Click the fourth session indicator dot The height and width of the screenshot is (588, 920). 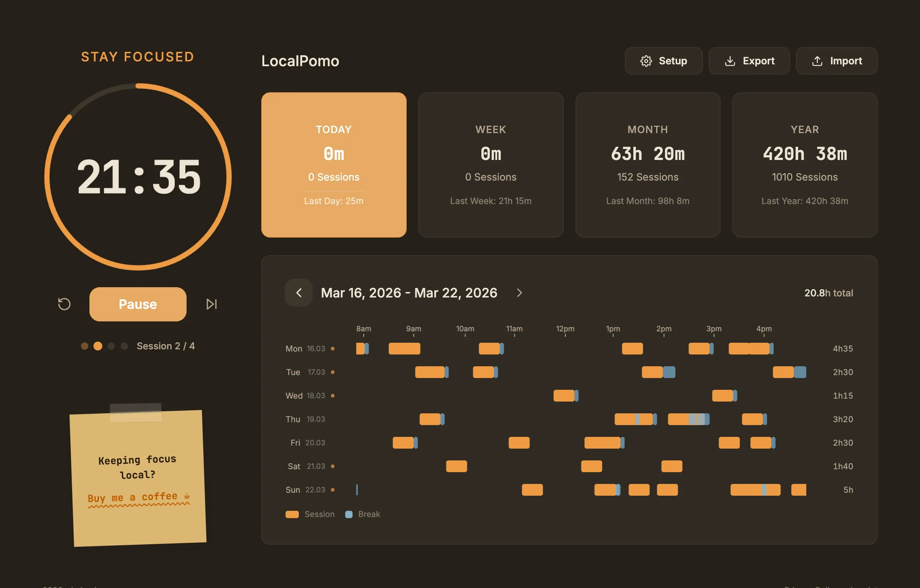click(124, 346)
